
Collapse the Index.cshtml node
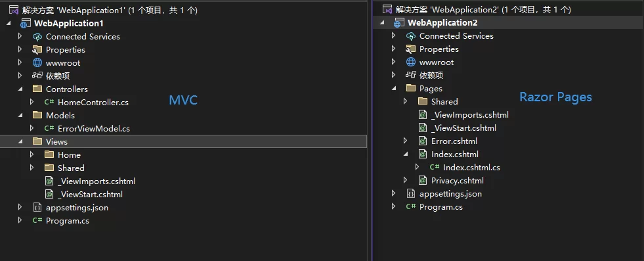(x=406, y=154)
